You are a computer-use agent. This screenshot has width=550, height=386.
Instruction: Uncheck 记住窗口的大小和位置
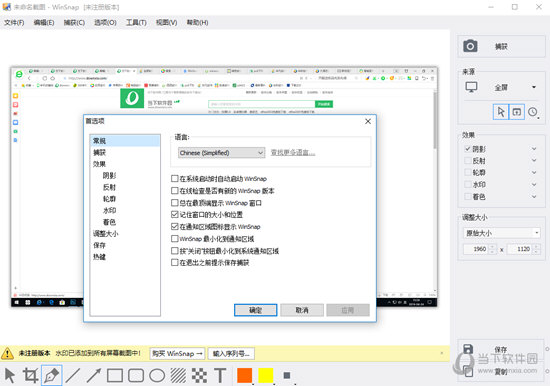click(174, 214)
